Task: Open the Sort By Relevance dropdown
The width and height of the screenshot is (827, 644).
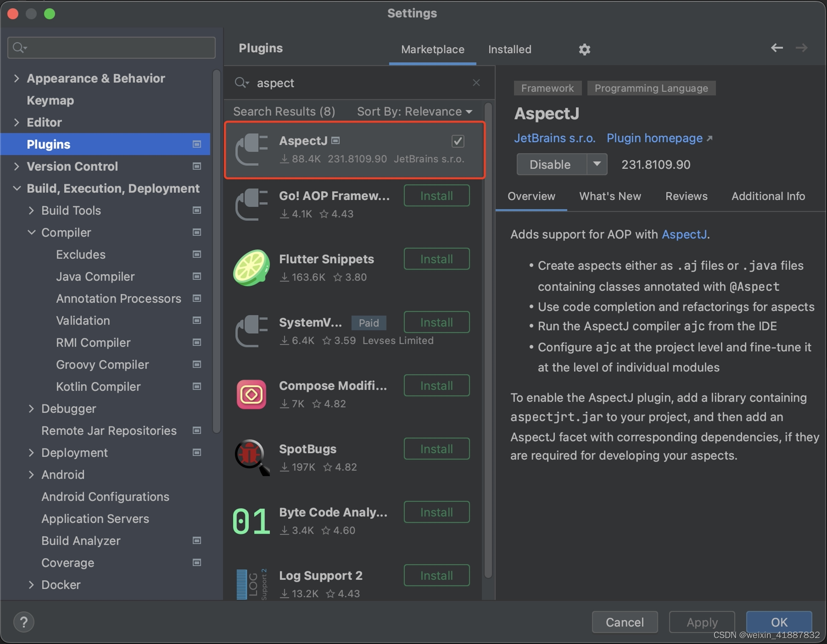Action: click(415, 111)
